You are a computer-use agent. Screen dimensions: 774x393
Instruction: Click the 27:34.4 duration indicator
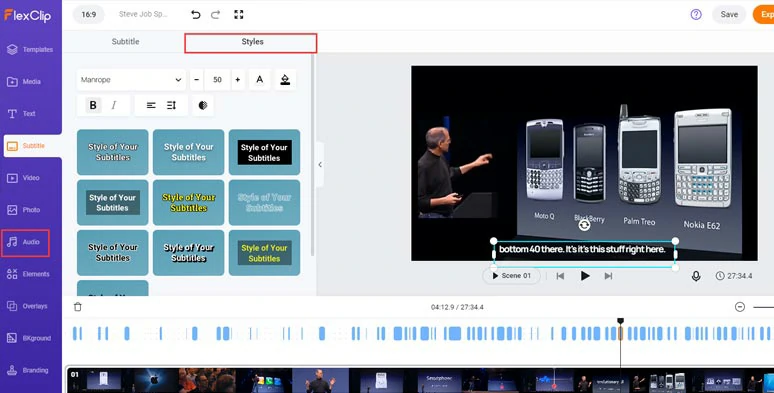[734, 276]
